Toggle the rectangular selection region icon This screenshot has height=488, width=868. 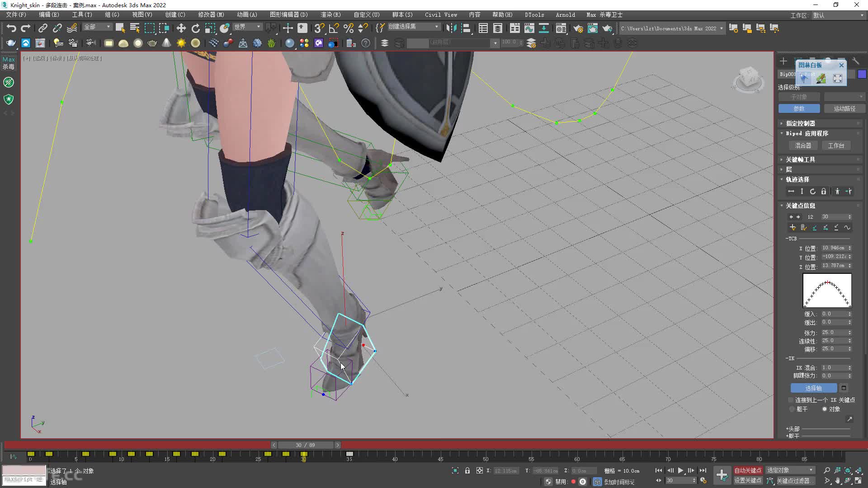coord(149,28)
